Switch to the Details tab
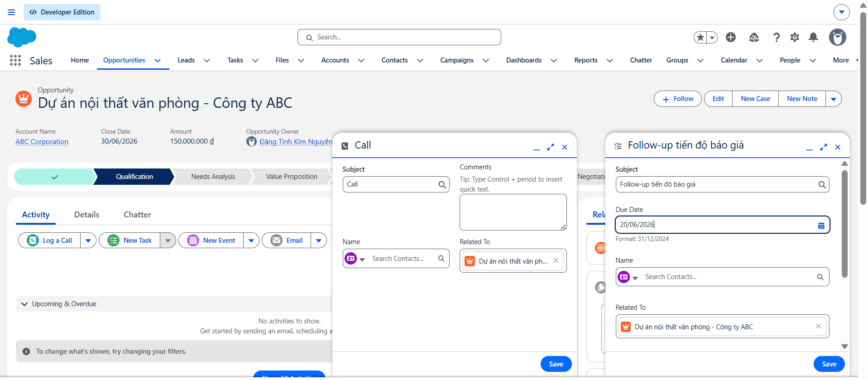The height and width of the screenshot is (380, 868). point(86,215)
